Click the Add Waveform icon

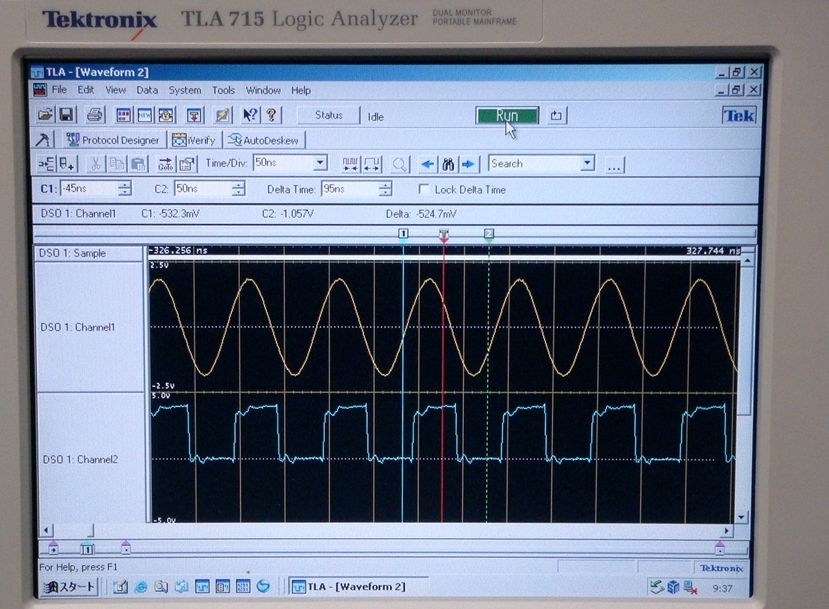click(46, 164)
